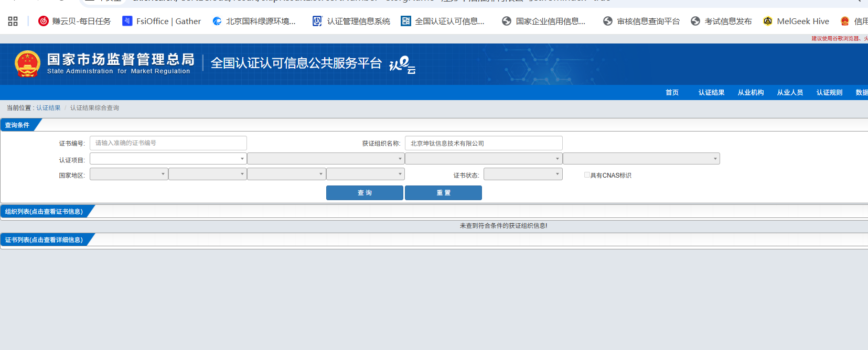Open the 全国认证认可信息 bookmark
This screenshot has width=868, height=350.
click(443, 21)
